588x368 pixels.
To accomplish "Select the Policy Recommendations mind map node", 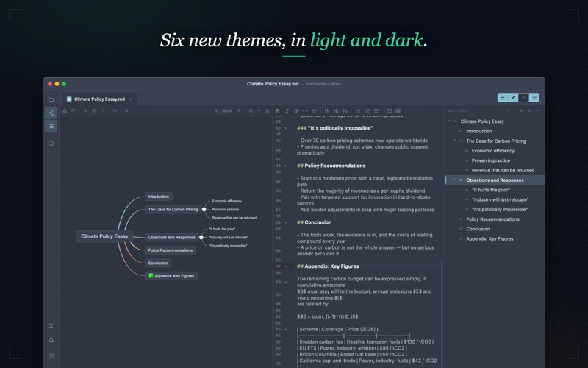I will click(x=171, y=250).
